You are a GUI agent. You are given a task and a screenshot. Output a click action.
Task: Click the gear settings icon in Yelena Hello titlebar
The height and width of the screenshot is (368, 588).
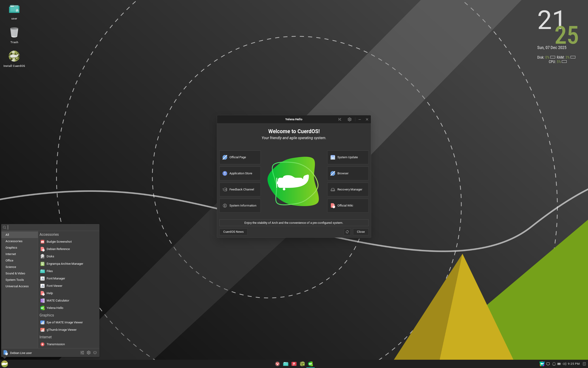tap(349, 119)
